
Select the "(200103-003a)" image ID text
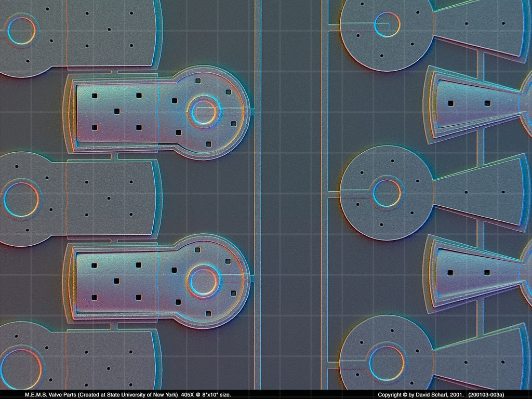(x=486, y=395)
